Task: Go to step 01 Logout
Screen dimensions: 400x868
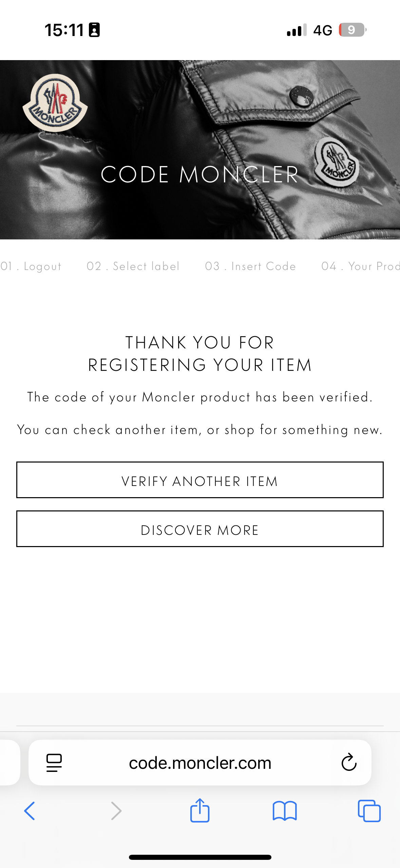Action: point(31,266)
